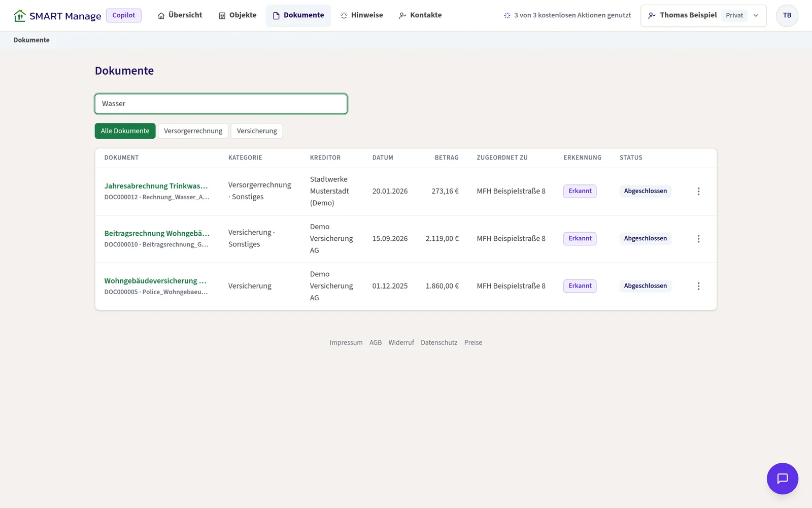The image size is (812, 508).
Task: Filter by Versorgerrechnung
Action: click(193, 131)
